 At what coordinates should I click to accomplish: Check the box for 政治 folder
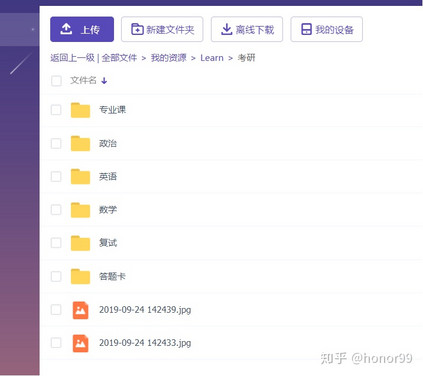[x=56, y=144]
